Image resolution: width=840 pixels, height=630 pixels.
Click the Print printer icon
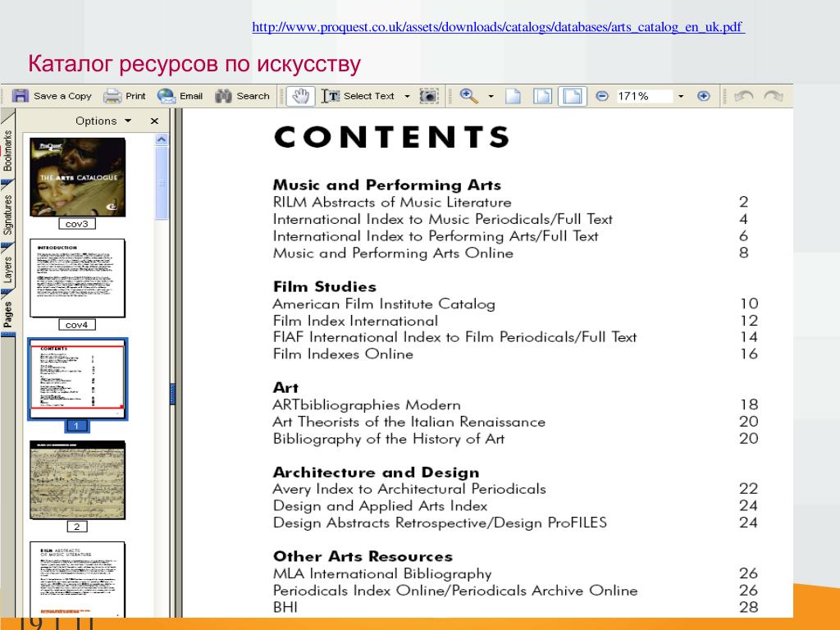click(x=112, y=96)
